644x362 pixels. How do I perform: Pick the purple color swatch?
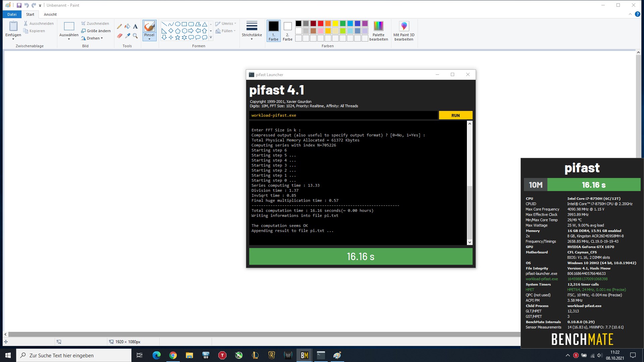pos(365,23)
